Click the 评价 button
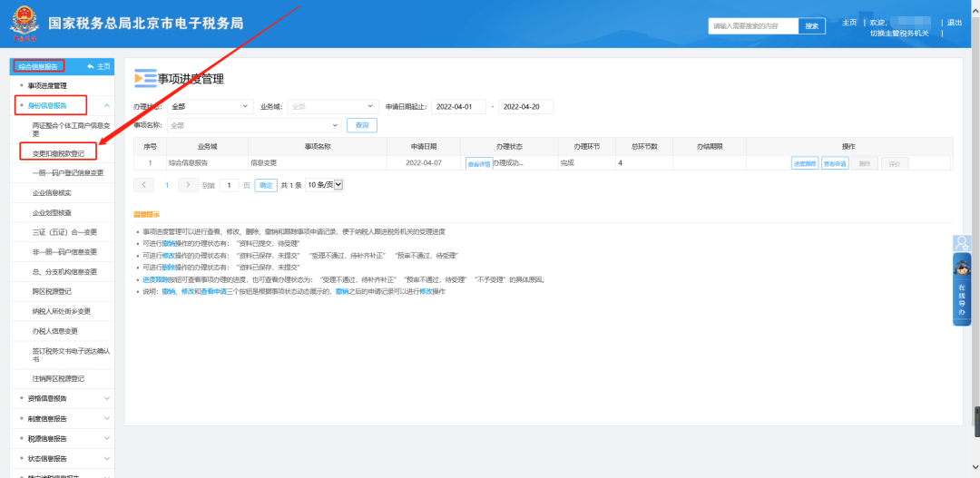 [x=895, y=163]
